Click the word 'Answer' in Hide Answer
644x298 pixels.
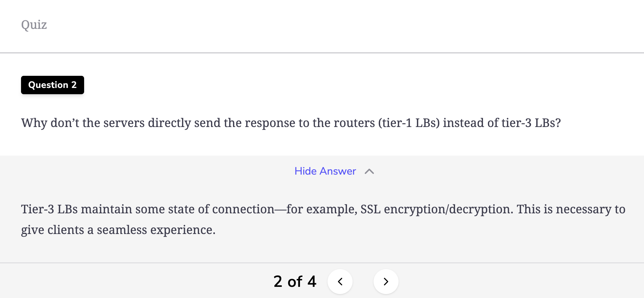[338, 171]
